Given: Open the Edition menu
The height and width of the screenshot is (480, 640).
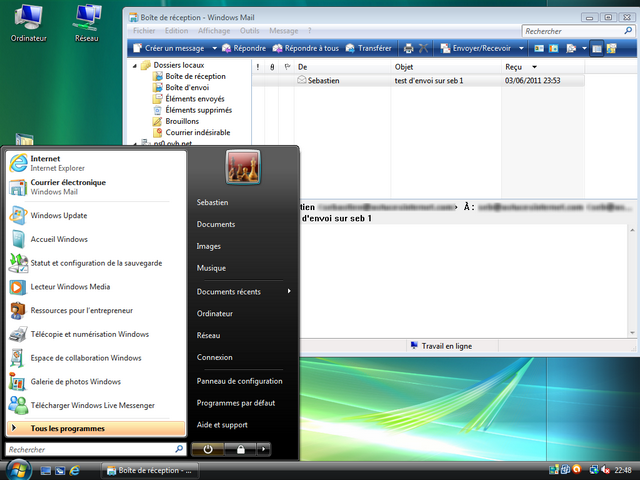Looking at the screenshot, I should (176, 31).
